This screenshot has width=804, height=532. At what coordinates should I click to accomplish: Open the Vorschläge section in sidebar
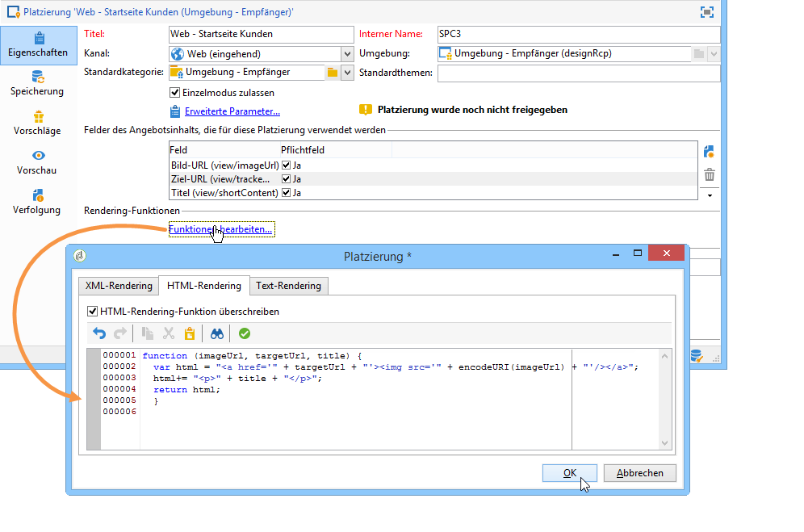37,123
